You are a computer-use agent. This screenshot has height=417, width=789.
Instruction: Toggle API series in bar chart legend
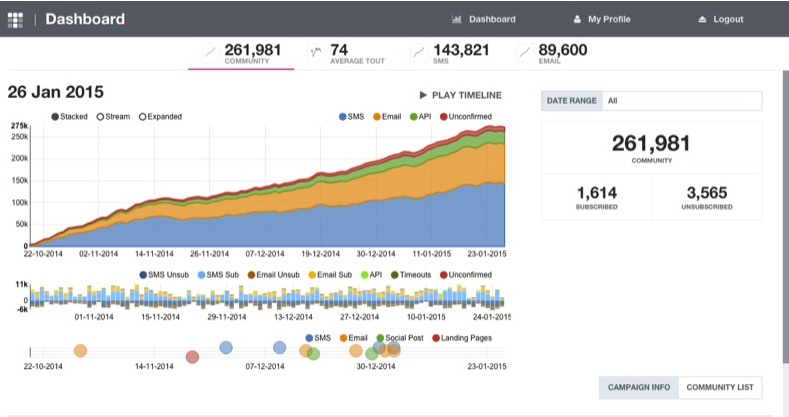(371, 275)
